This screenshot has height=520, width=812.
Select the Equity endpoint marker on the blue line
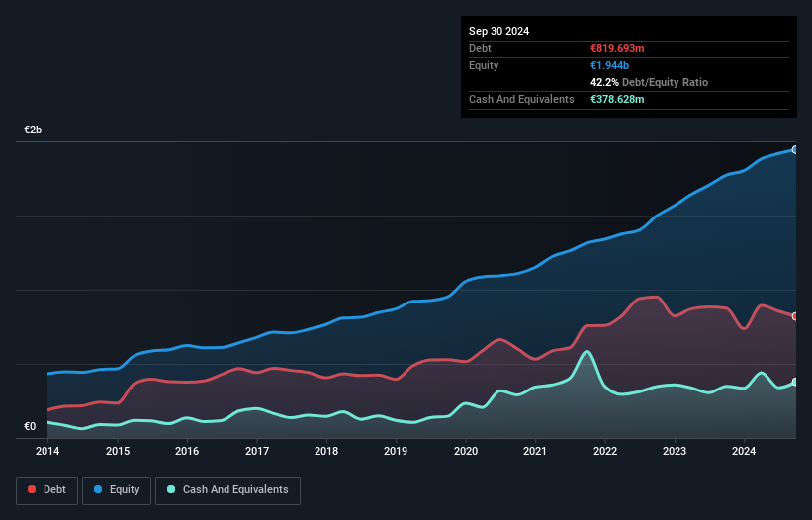point(795,150)
